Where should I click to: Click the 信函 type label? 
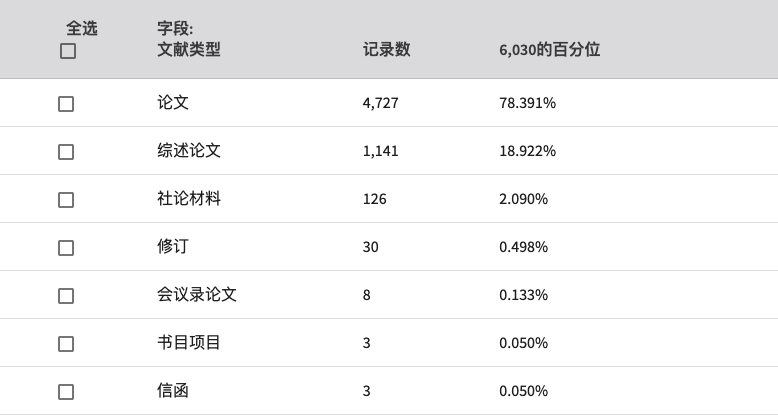click(x=173, y=391)
